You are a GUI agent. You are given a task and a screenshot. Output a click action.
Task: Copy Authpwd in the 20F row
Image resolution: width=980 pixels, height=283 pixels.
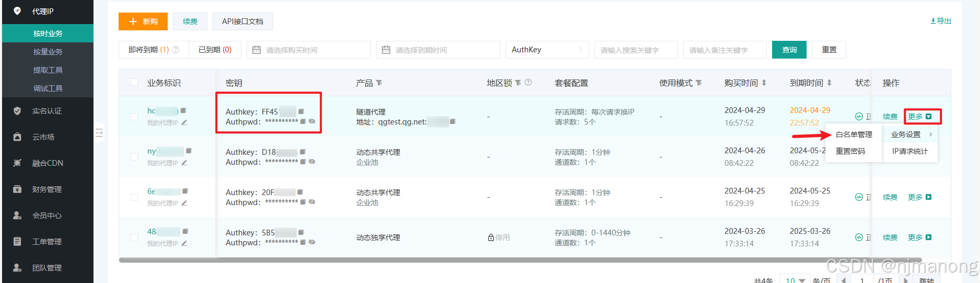[303, 202]
